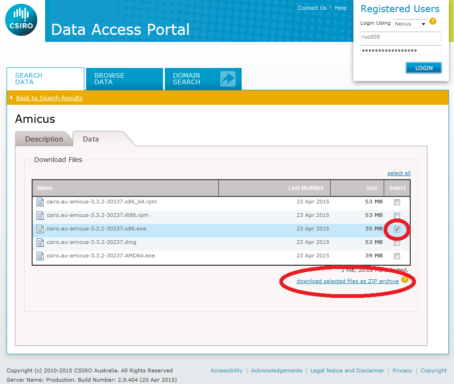The width and height of the screenshot is (454, 384).
Task: Click the Amicus page heading
Action: (35, 119)
